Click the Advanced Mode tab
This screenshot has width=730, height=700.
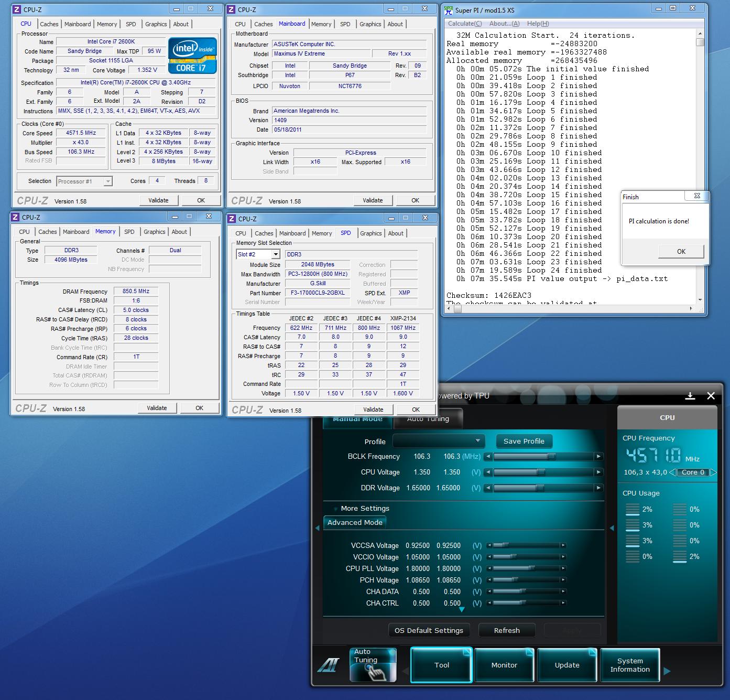coord(355,522)
